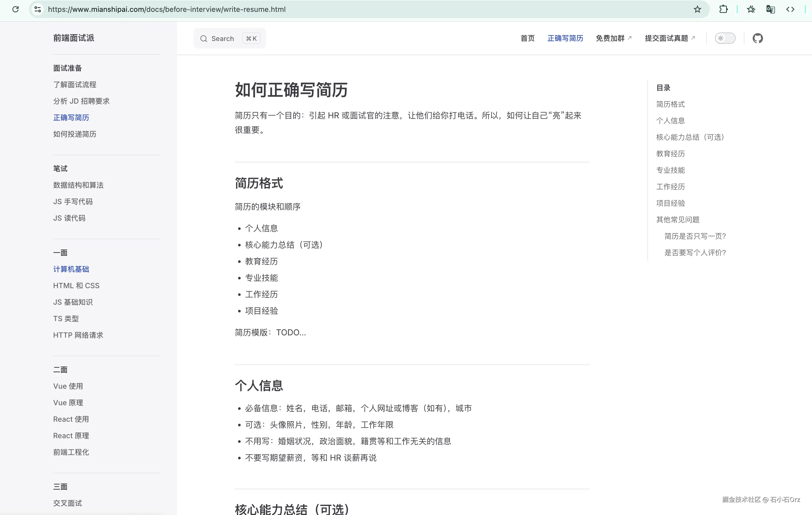Open the GitHub repository icon

coord(757,38)
